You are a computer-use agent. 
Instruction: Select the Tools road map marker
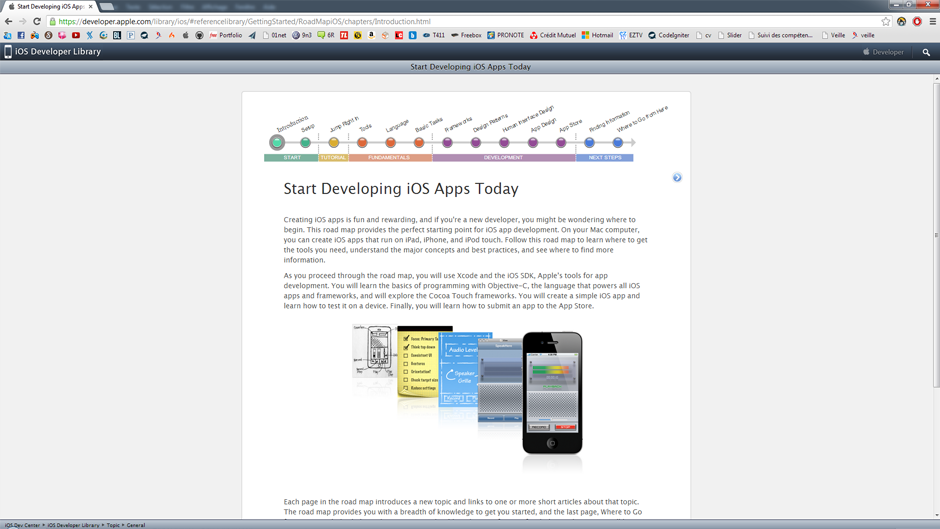(x=362, y=143)
